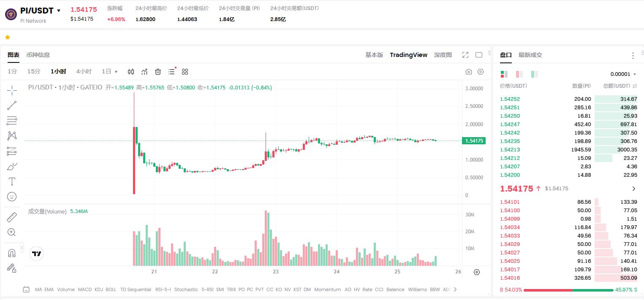Take a chart snapshot with camera icon

pos(468,72)
